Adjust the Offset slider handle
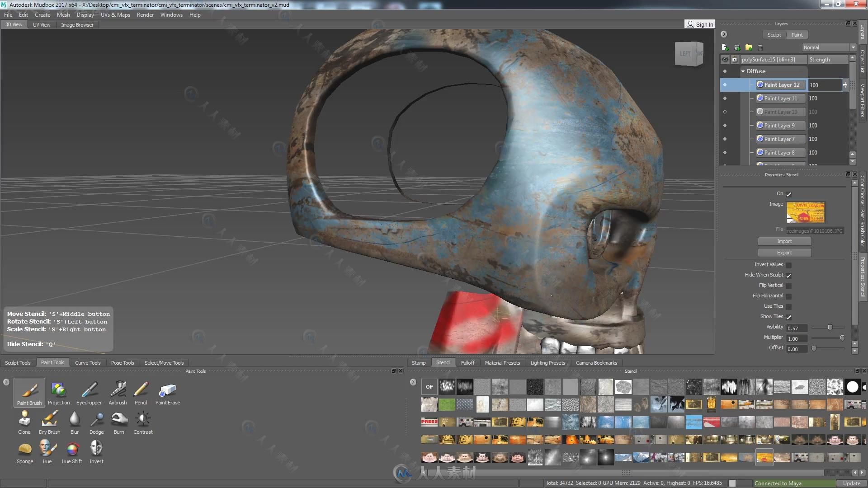This screenshot has height=488, width=868. [814, 348]
